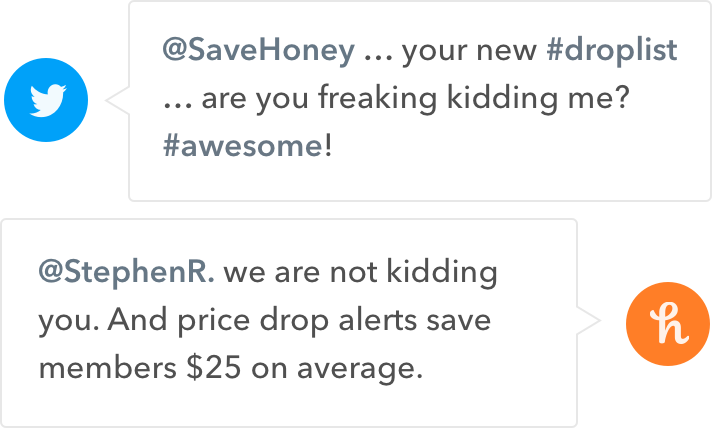
Task: Click the word 'members' in the reply bubble
Action: tap(108, 368)
